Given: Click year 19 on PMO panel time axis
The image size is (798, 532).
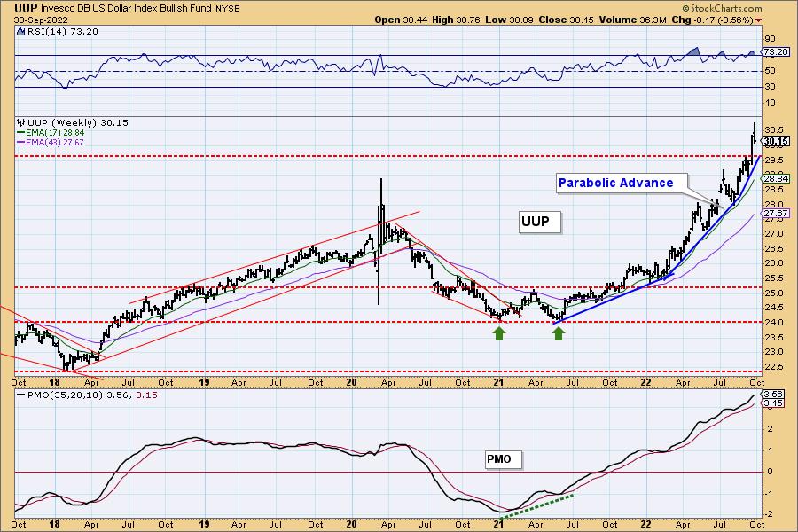Looking at the screenshot, I should pyautogui.click(x=204, y=524).
